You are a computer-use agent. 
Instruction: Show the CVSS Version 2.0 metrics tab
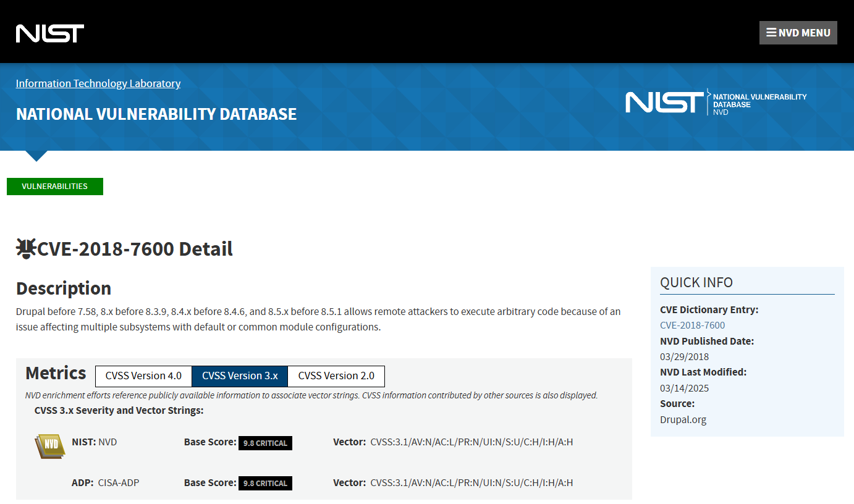[x=336, y=376]
